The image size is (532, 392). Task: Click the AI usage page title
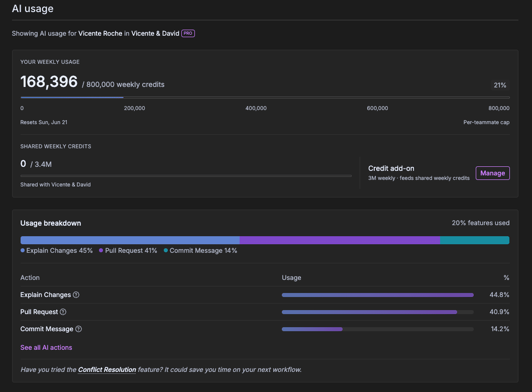[33, 9]
